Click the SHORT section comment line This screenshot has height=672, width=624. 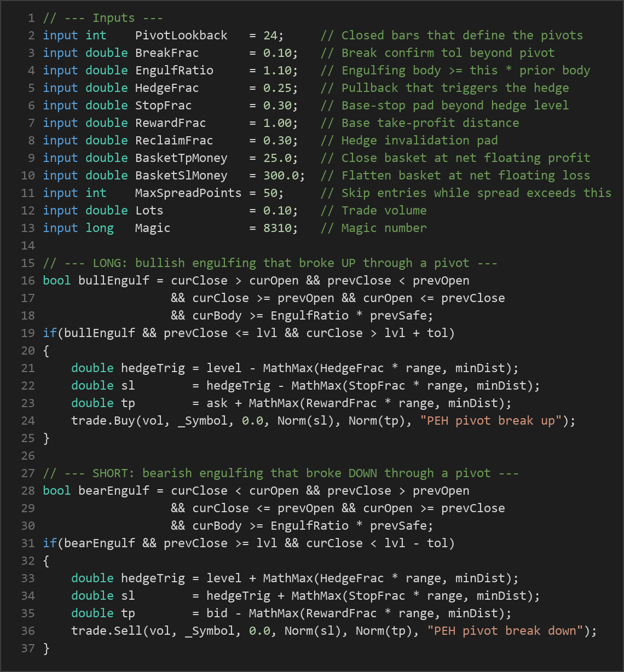281,473
